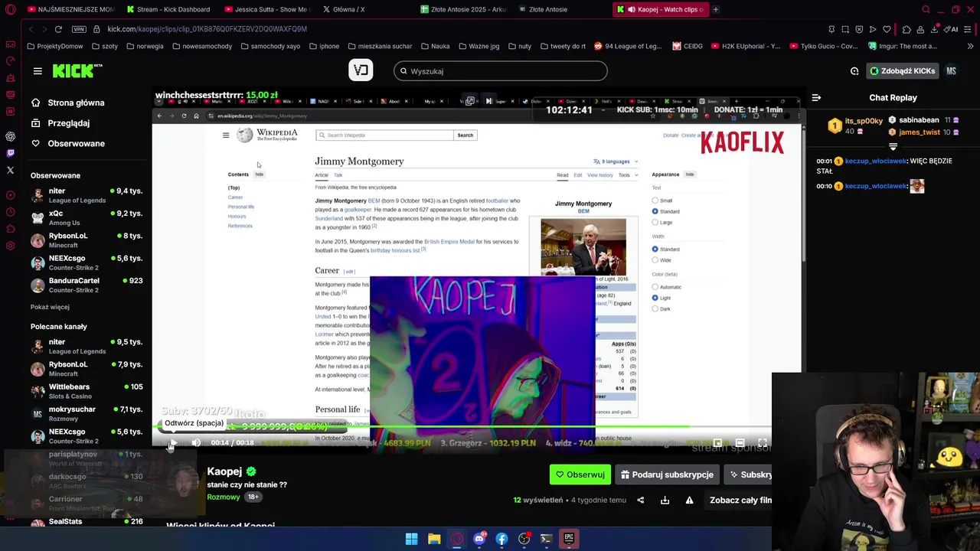Open keczup_wloclawek's profile from first chat message
980x551 pixels.
[876, 161]
